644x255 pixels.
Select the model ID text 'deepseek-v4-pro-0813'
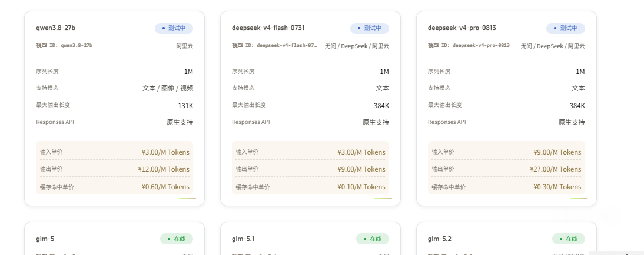482,45
